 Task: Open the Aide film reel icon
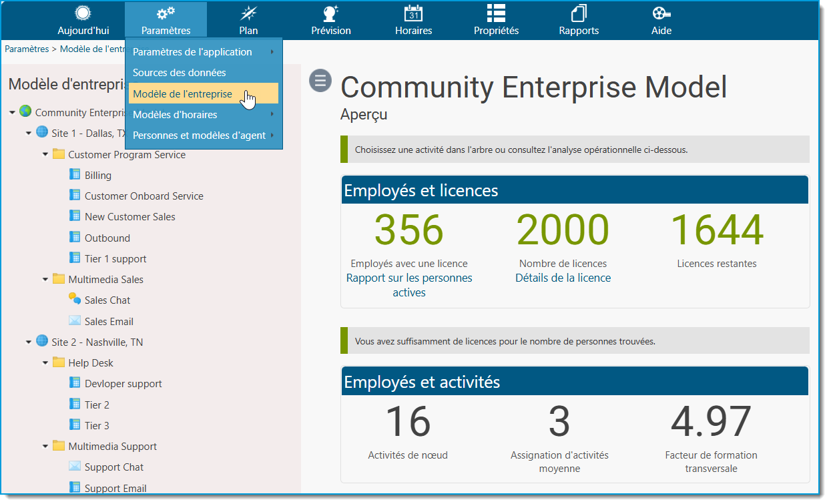tap(661, 13)
